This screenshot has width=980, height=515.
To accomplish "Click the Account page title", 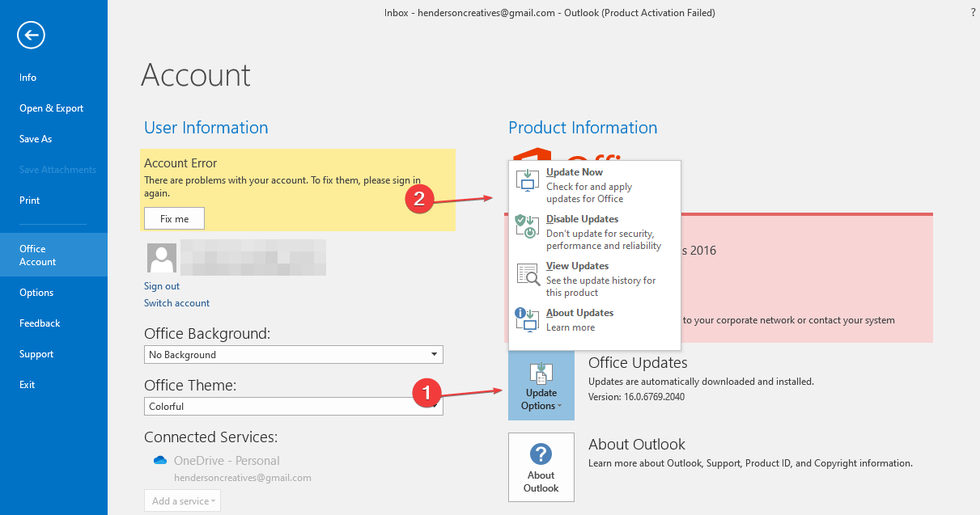I will [196, 75].
